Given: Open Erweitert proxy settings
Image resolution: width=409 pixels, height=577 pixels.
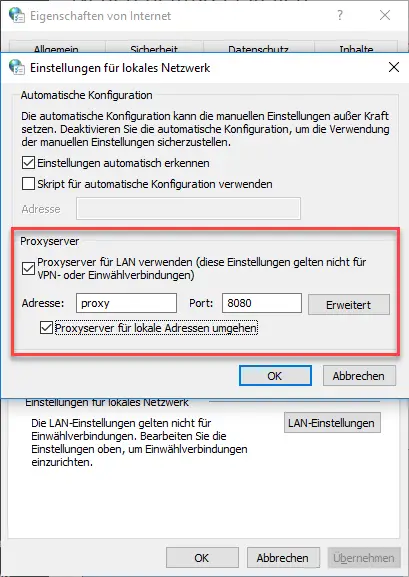Looking at the screenshot, I should pos(349,304).
